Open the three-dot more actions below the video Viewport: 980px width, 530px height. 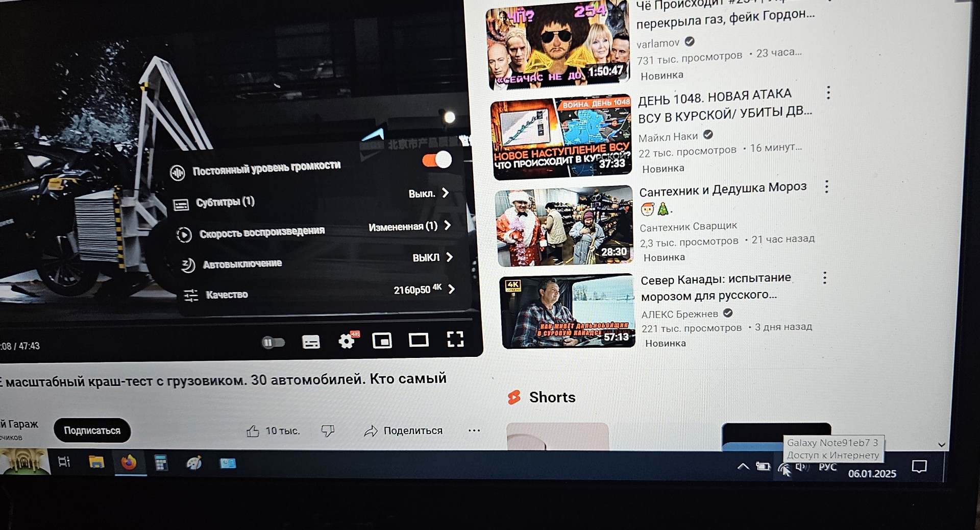[474, 430]
